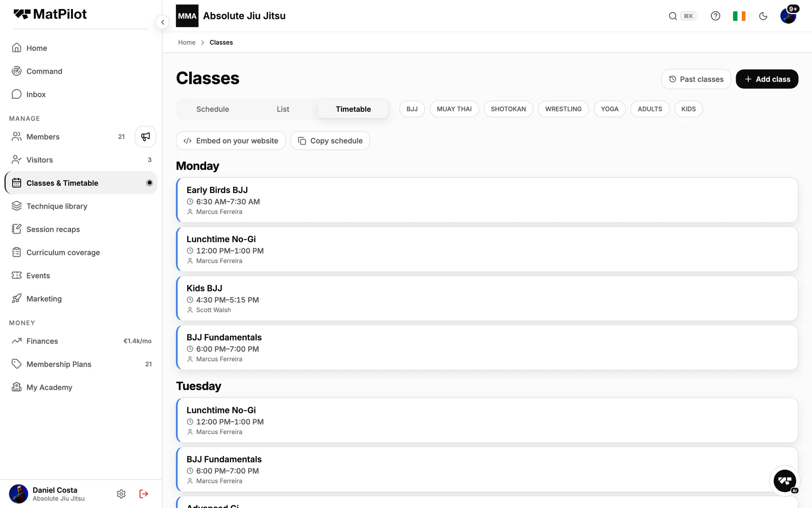Open the Kids BJJ class card
Screen dimensions: 812x508
487,298
